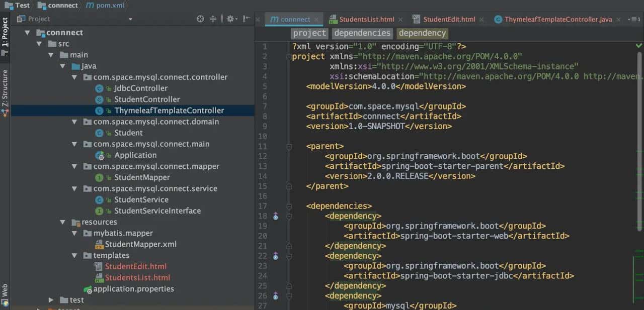The image size is (644, 310).
Task: Click the locate/scroll from source target icon
Action: click(200, 19)
